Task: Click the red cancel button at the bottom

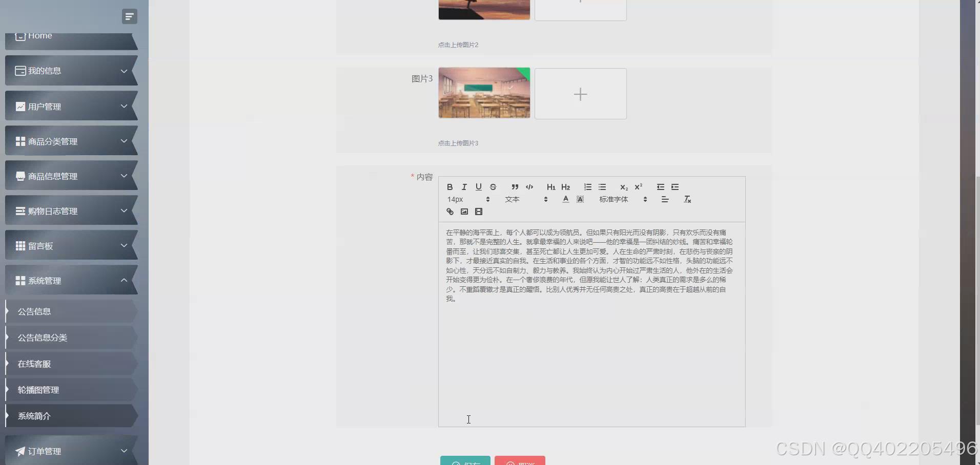Action: click(x=519, y=461)
